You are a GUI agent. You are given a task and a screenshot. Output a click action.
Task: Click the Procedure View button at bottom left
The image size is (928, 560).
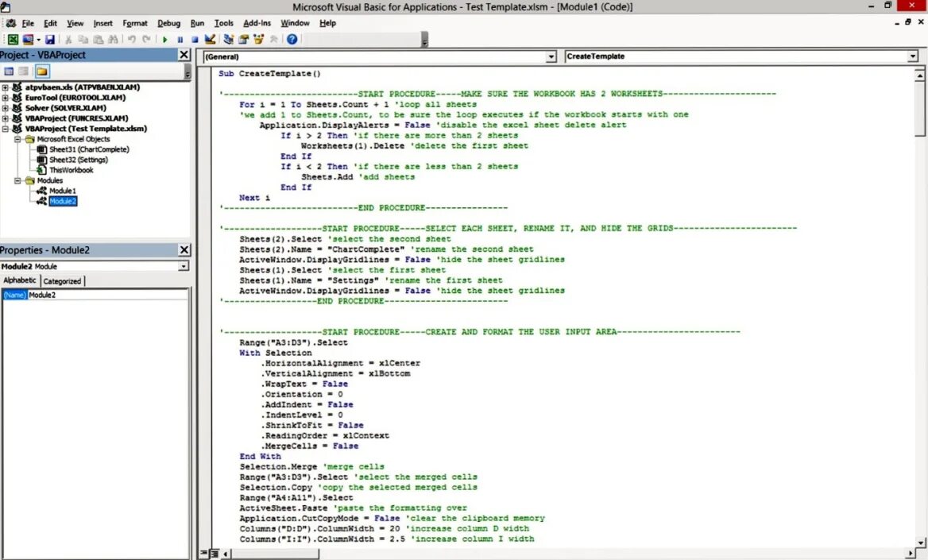coord(204,554)
